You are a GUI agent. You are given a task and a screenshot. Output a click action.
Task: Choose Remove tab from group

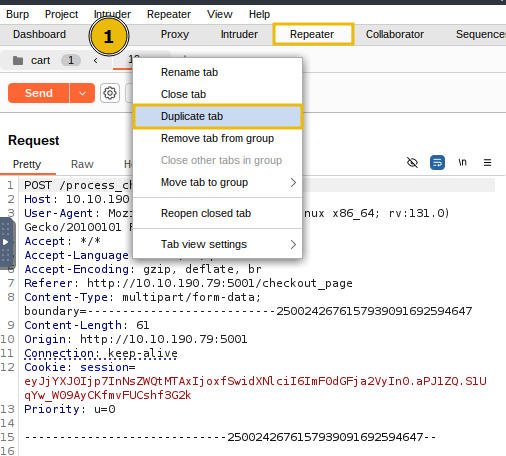tap(217, 138)
